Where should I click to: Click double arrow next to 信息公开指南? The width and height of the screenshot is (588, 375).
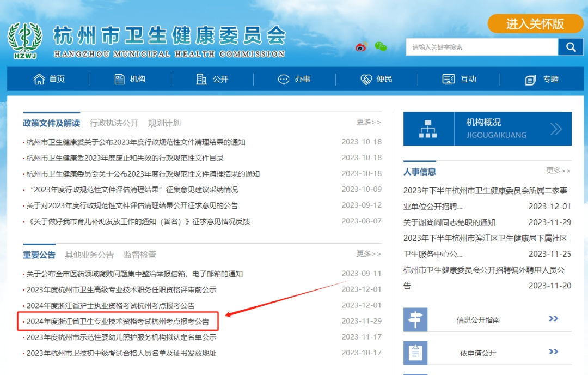tap(554, 319)
